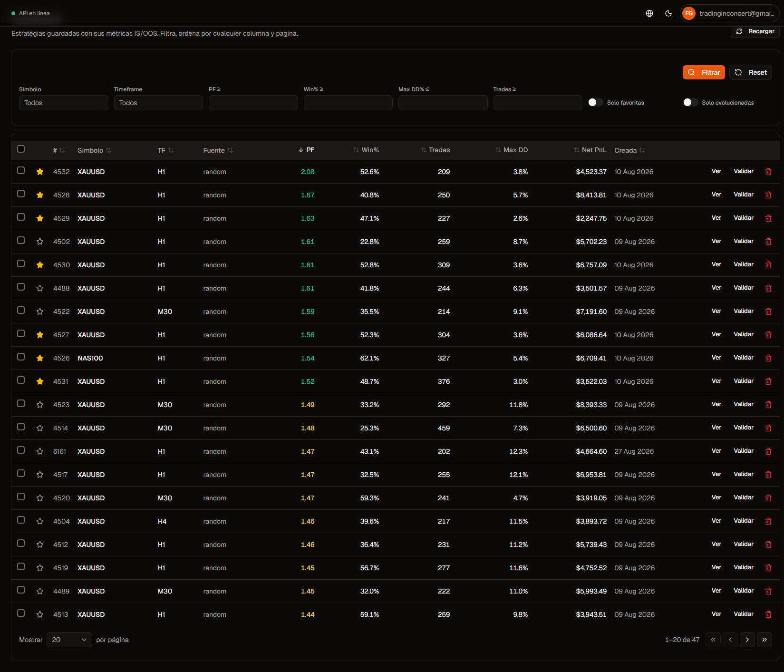Open the Timeframe Todos dropdown

click(158, 103)
